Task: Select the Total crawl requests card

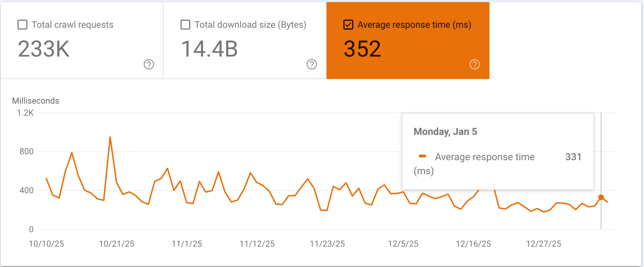Action: click(82, 40)
